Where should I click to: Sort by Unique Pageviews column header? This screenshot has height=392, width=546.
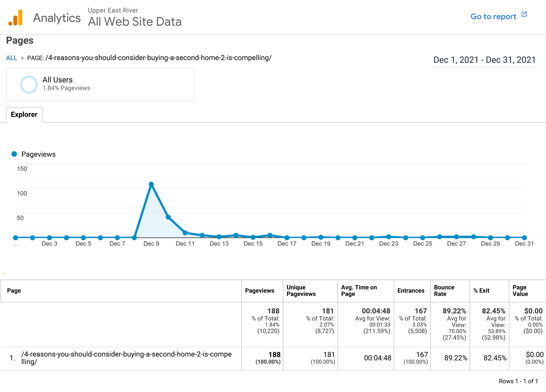[x=301, y=291]
